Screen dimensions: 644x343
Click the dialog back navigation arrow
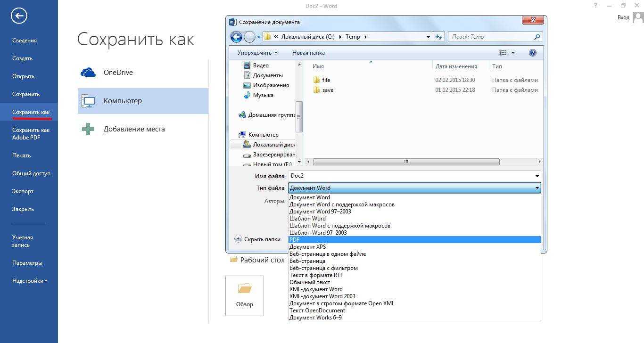pos(236,37)
